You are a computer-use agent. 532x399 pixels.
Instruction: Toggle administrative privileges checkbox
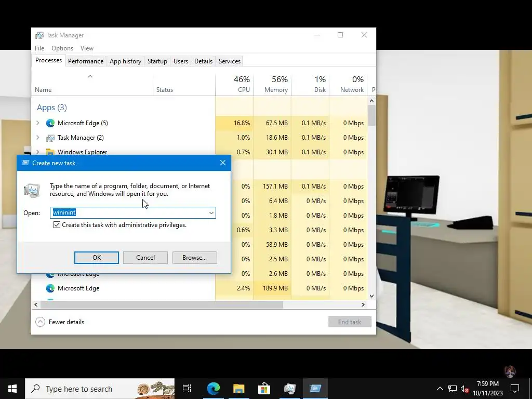coord(57,225)
